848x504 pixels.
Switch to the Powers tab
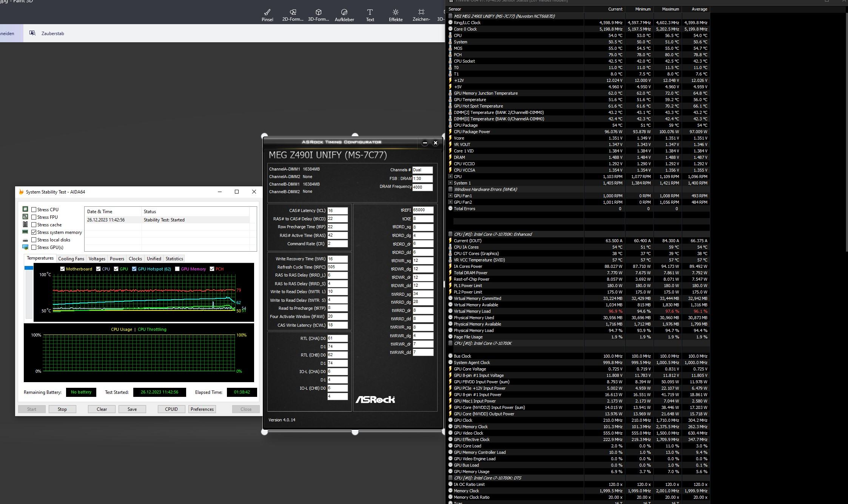(x=117, y=258)
